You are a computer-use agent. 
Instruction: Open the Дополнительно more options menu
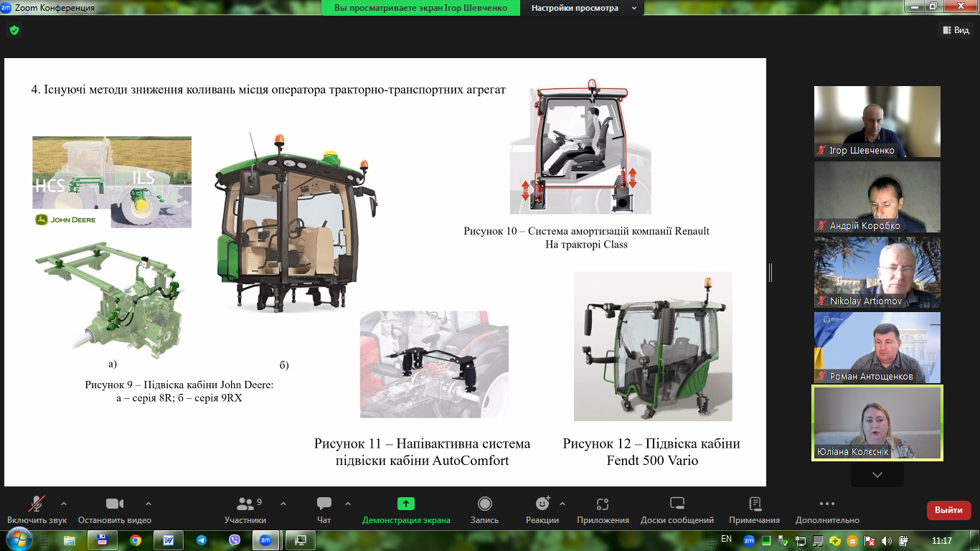click(826, 504)
